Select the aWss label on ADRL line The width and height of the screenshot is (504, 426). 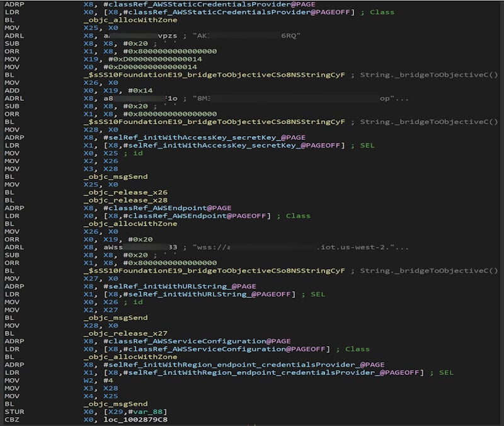pyautogui.click(x=140, y=247)
